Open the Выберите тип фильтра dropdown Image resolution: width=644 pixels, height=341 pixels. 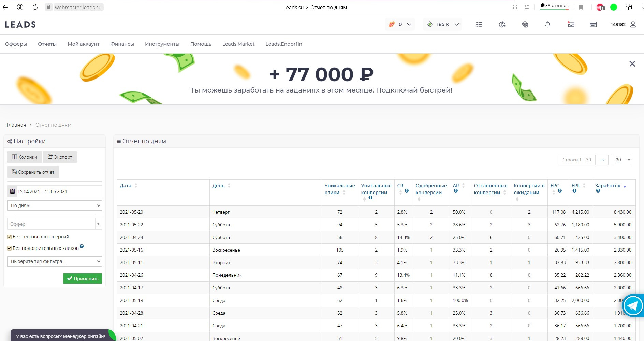click(x=55, y=261)
